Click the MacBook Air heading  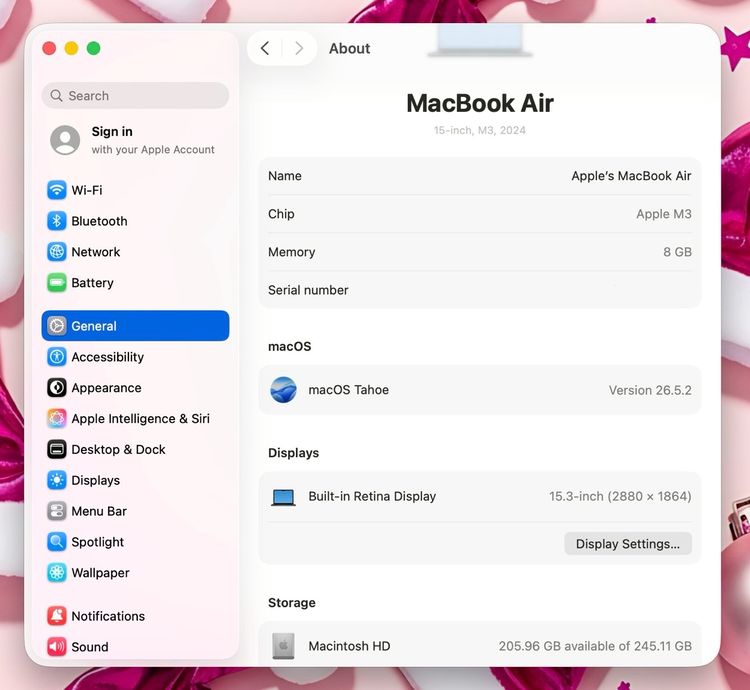pos(480,103)
